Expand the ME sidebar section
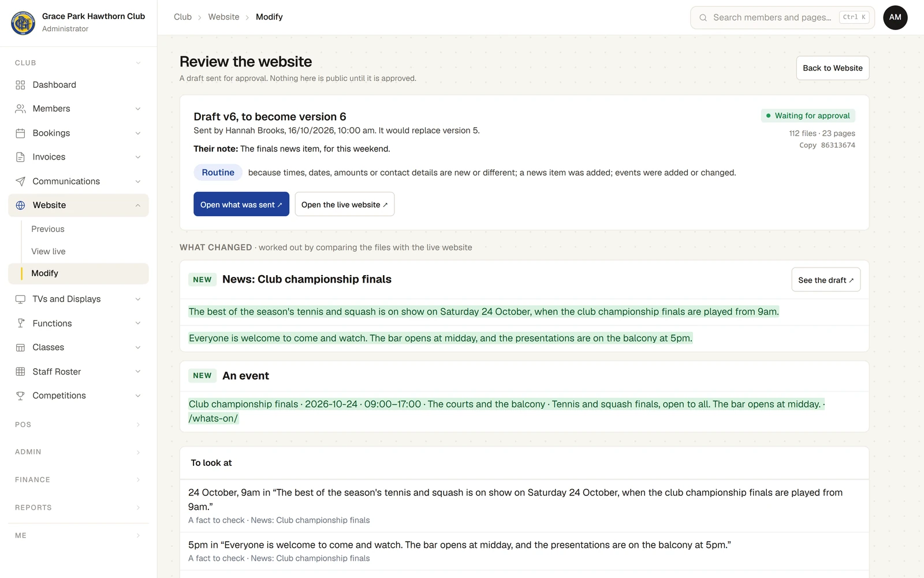924x578 pixels. click(x=78, y=535)
